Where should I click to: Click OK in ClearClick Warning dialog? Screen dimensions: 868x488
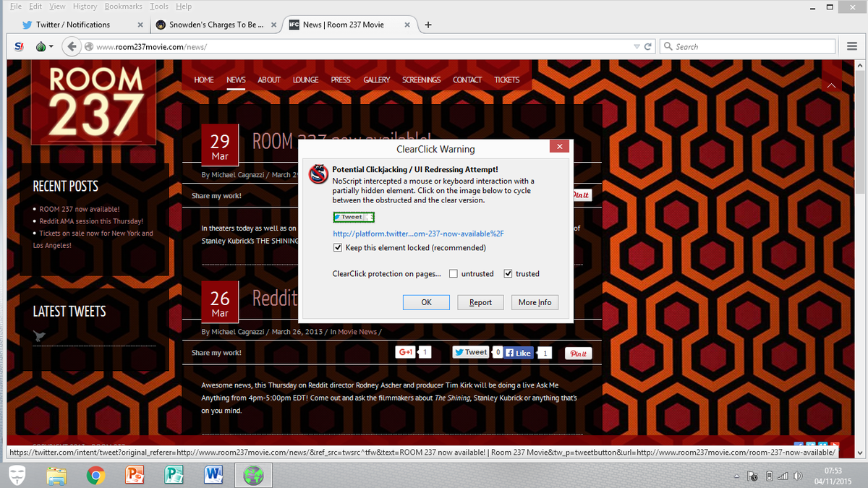[426, 302]
